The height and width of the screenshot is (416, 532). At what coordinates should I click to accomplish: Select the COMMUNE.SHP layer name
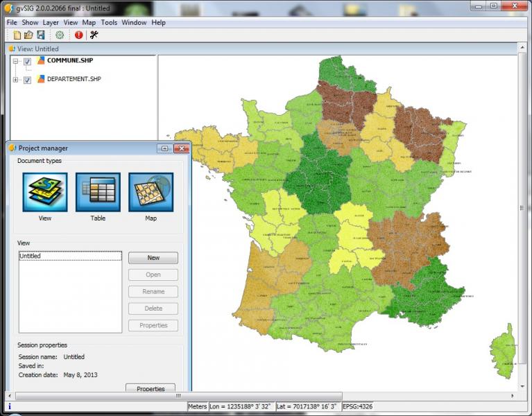click(70, 60)
